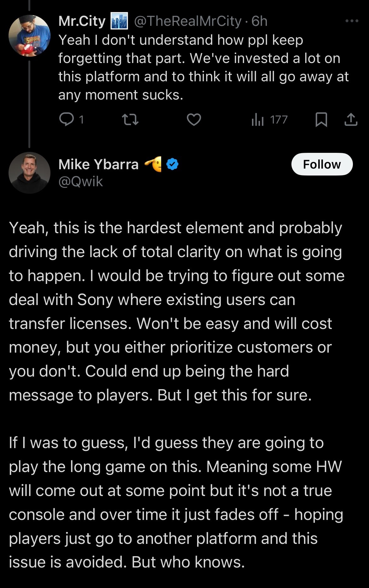Follow Mike Ybarra
Viewport: 369px width, 588px height.
click(x=322, y=164)
